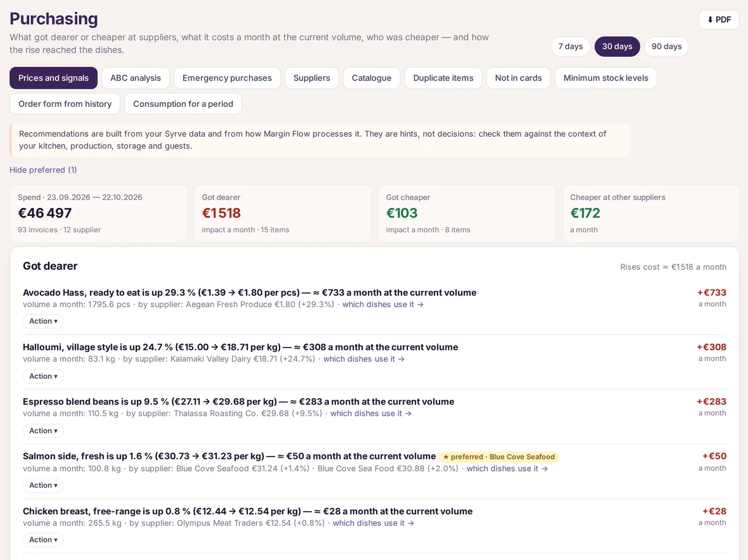Open Action dropdown for Espresso blend beans
Viewport: 748px width, 560px height.
tap(43, 431)
